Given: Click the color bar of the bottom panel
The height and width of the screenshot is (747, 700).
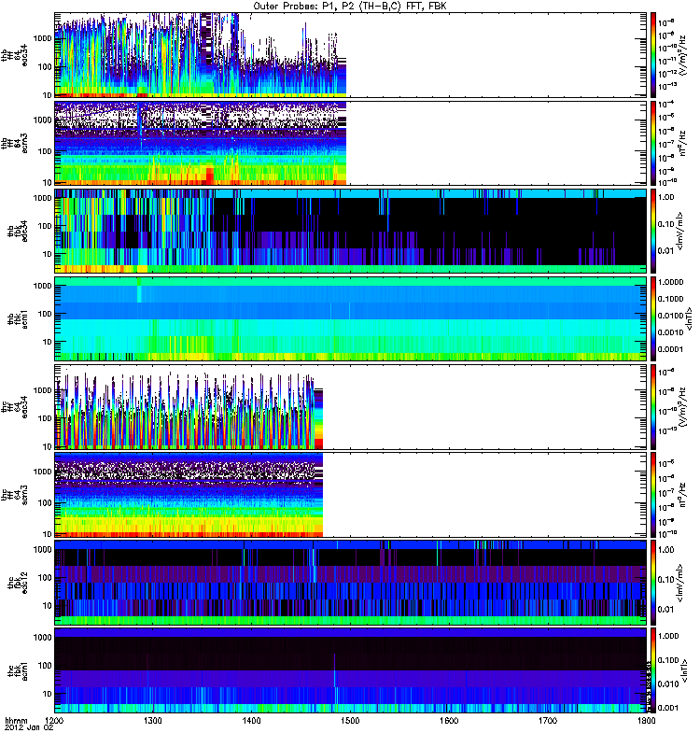Looking at the screenshot, I should click(x=653, y=670).
